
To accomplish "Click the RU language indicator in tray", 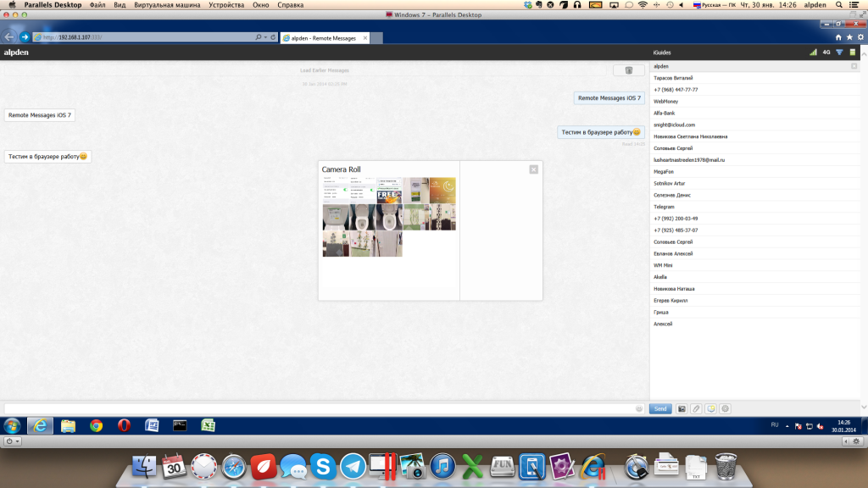I will [775, 425].
